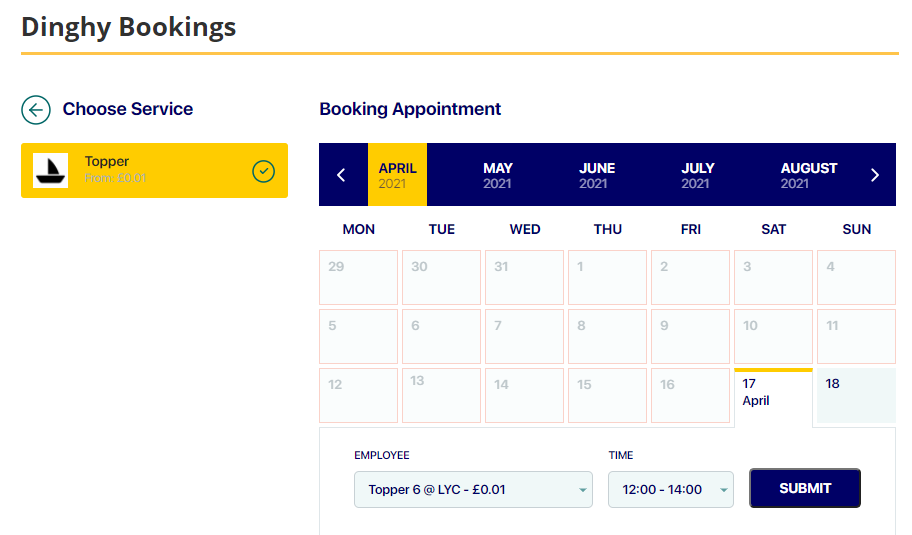Switch to the June 2021 tab
The width and height of the screenshot is (912, 535).
[x=597, y=175]
